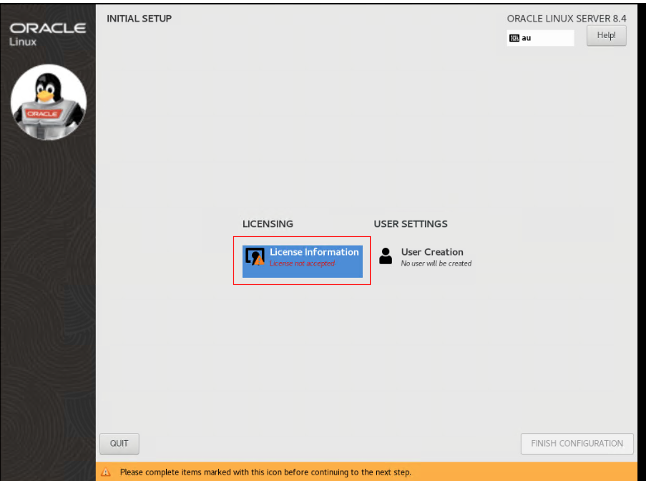Click the User Creation person icon
Image resolution: width=648 pixels, height=483 pixels.
point(386,256)
